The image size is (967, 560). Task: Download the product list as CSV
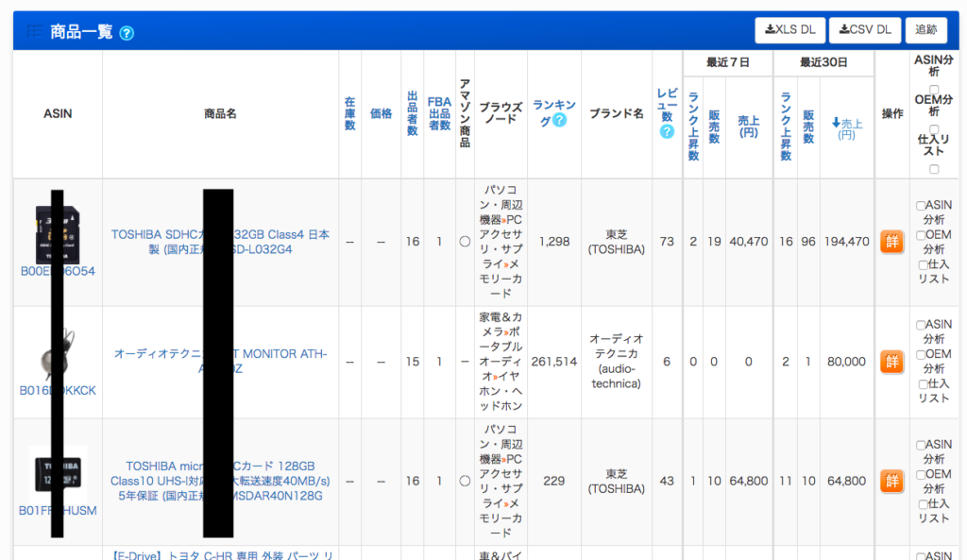tap(864, 30)
